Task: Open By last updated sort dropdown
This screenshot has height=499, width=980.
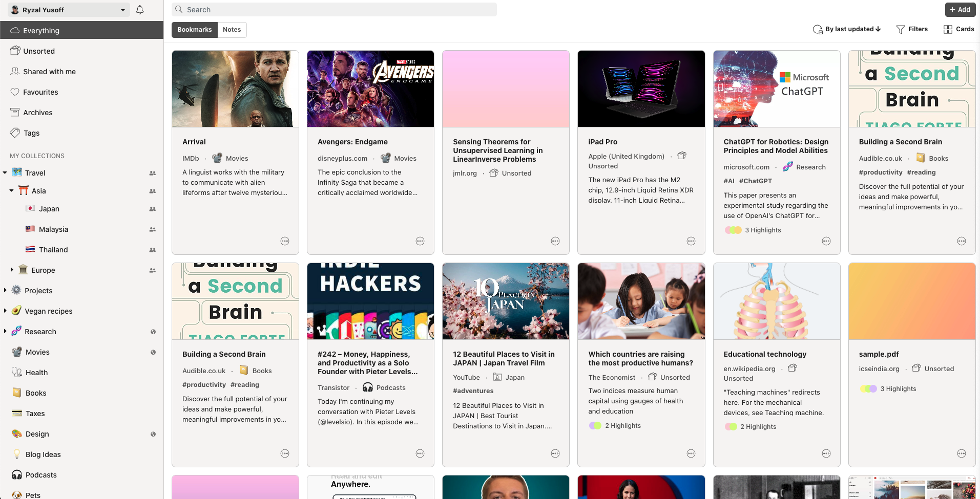Action: 847,29
